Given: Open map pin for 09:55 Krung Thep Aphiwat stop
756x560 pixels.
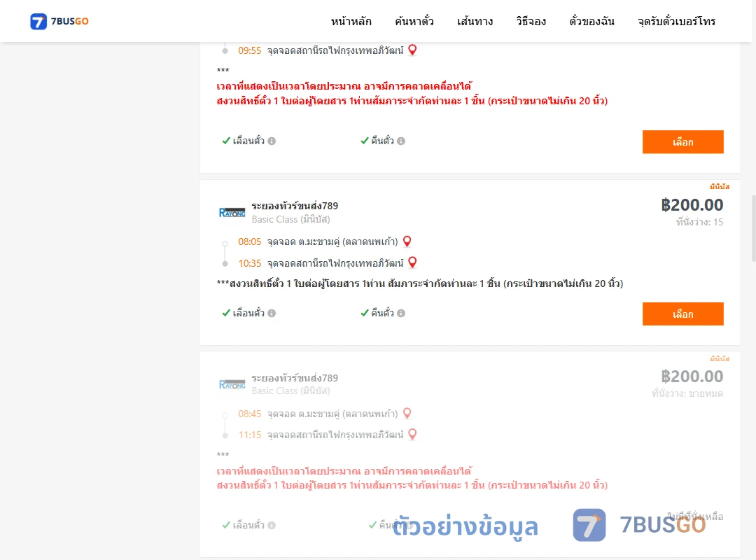Looking at the screenshot, I should (x=412, y=50).
